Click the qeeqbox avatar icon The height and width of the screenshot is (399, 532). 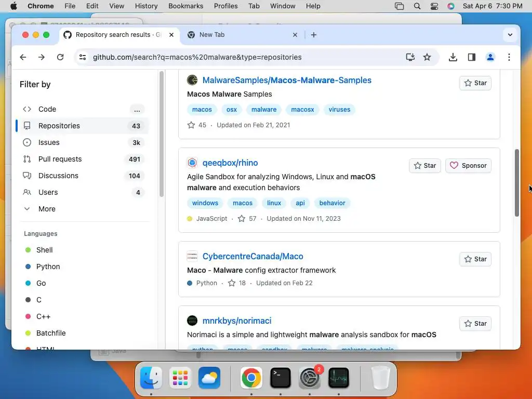coord(192,163)
